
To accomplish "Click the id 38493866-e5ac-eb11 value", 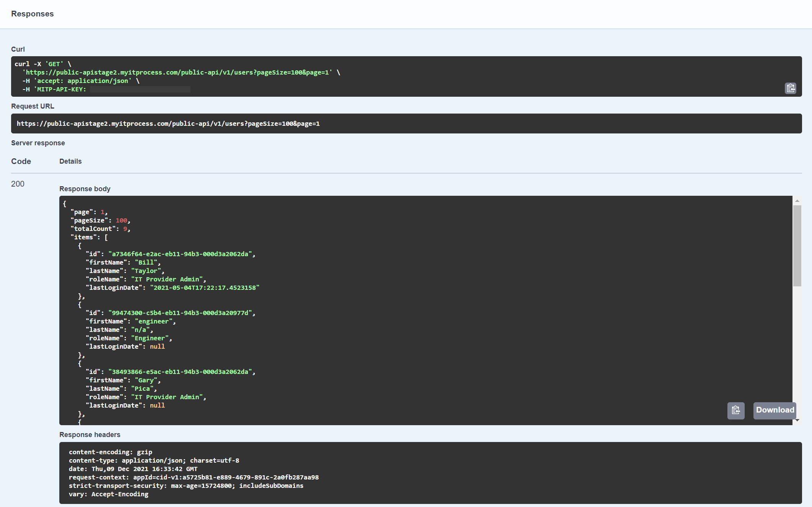I will [x=180, y=372].
